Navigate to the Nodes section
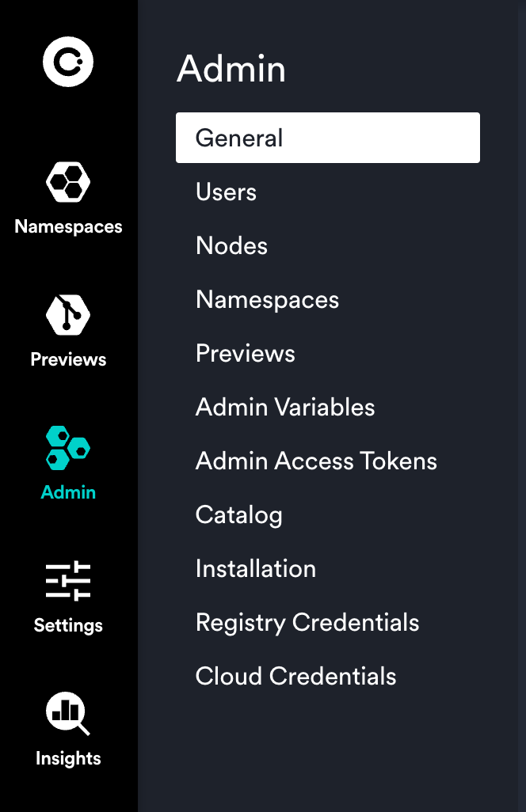The height and width of the screenshot is (812, 526). (x=231, y=245)
